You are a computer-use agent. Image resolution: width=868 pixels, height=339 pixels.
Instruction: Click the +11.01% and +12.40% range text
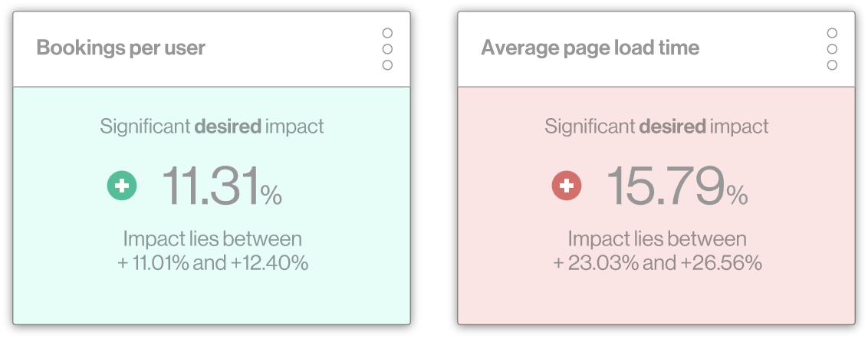pos(212,263)
